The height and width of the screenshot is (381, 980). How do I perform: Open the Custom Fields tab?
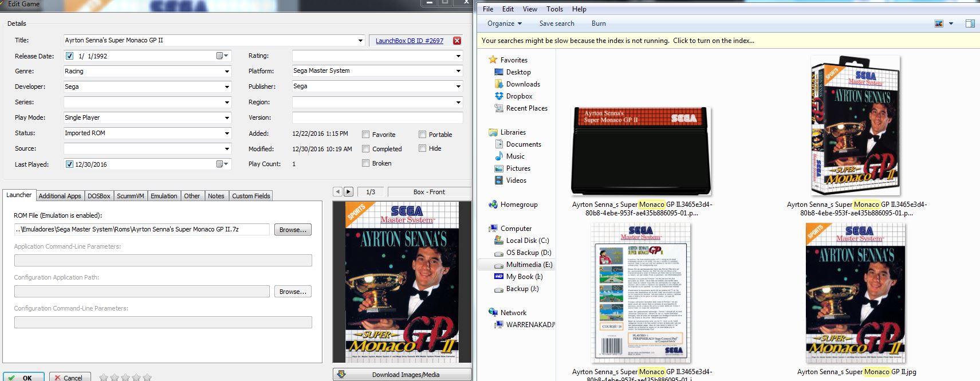[251, 196]
